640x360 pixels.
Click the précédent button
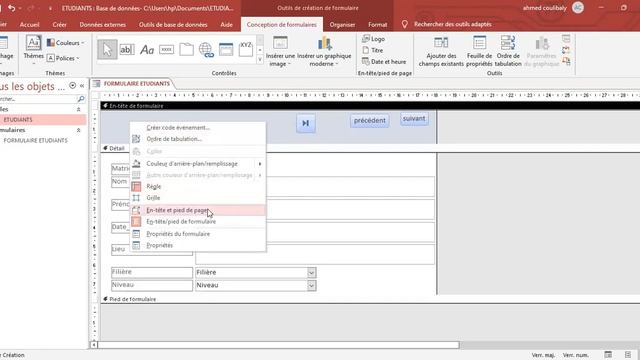click(x=369, y=120)
